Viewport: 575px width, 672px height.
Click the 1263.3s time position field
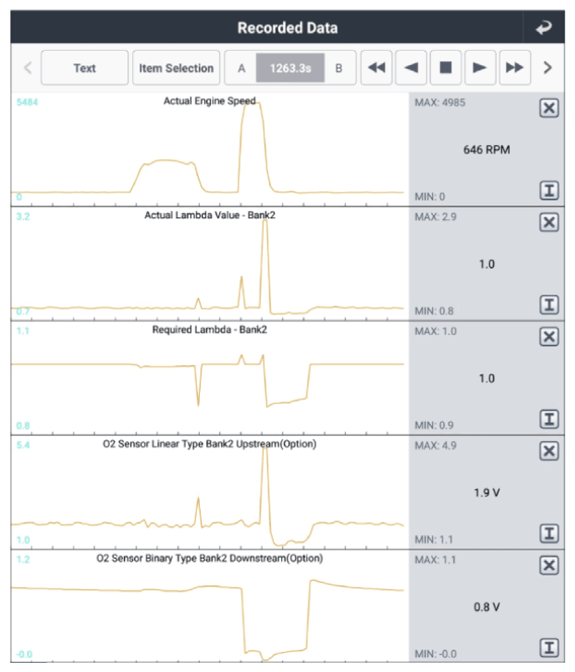[290, 68]
